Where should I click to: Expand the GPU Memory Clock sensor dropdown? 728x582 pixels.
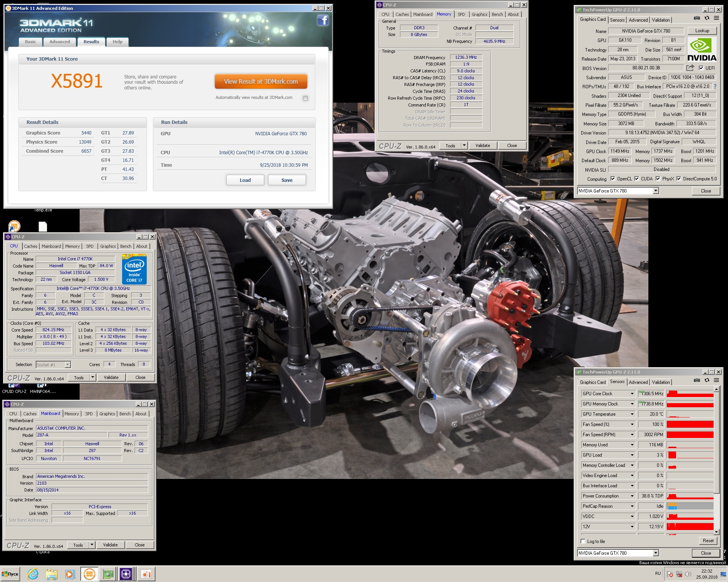click(x=632, y=404)
